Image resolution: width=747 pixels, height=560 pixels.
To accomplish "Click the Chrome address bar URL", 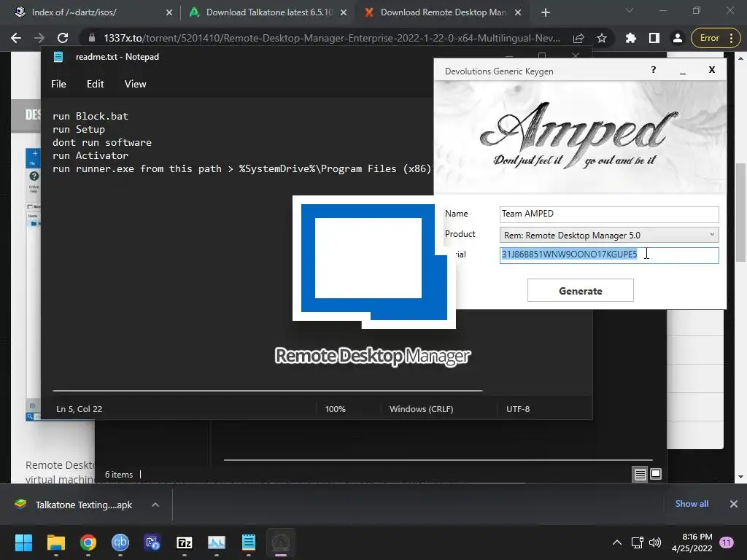I will [x=332, y=38].
